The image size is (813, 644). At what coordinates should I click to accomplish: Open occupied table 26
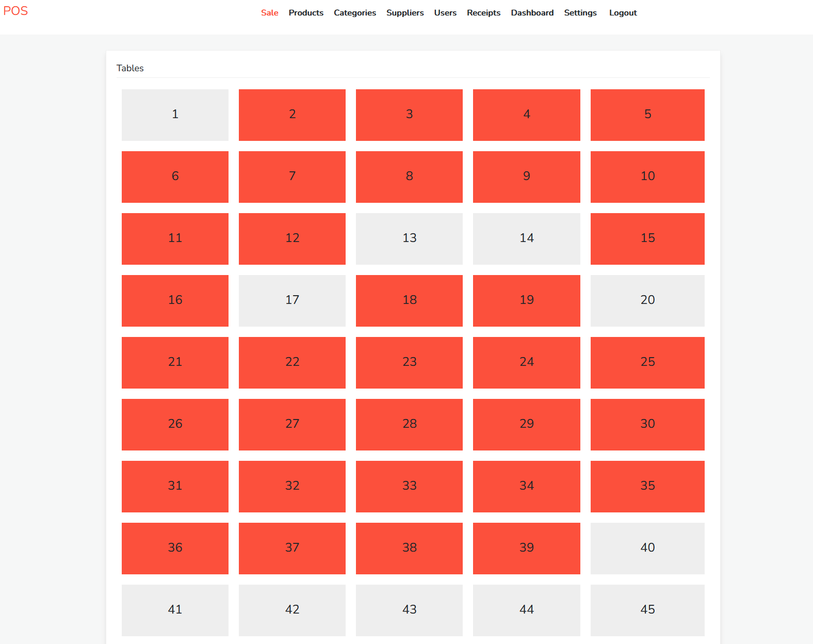coord(175,424)
